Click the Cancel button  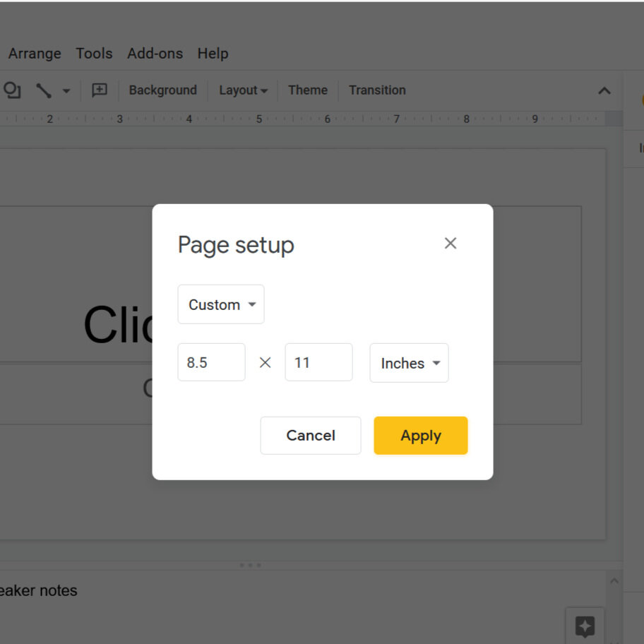pyautogui.click(x=311, y=436)
